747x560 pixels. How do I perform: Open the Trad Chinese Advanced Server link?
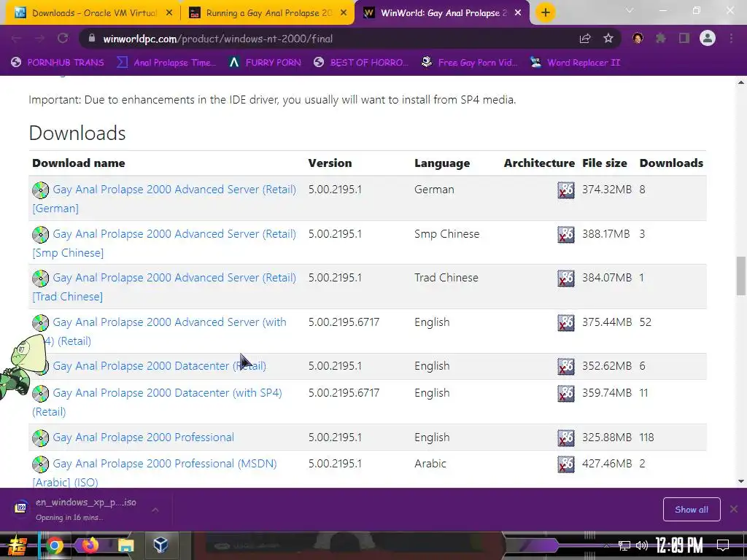(x=164, y=287)
